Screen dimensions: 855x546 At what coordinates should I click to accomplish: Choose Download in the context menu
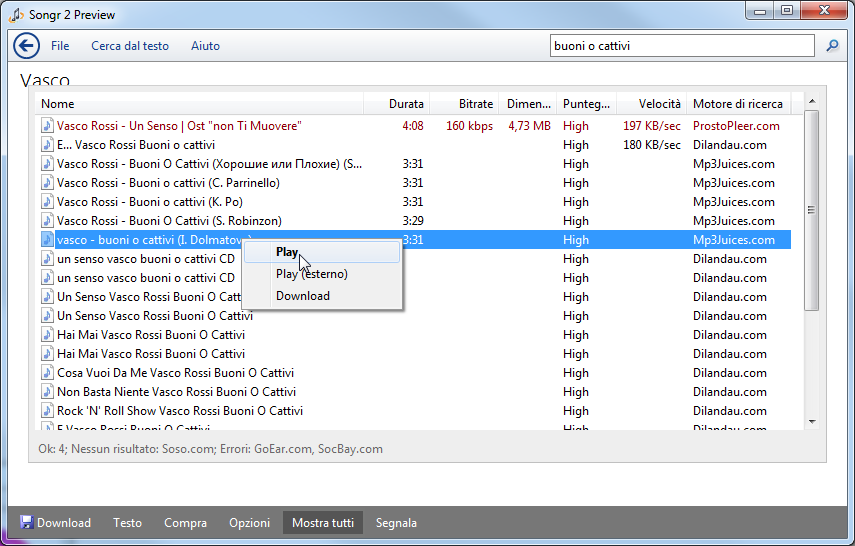(x=322, y=296)
